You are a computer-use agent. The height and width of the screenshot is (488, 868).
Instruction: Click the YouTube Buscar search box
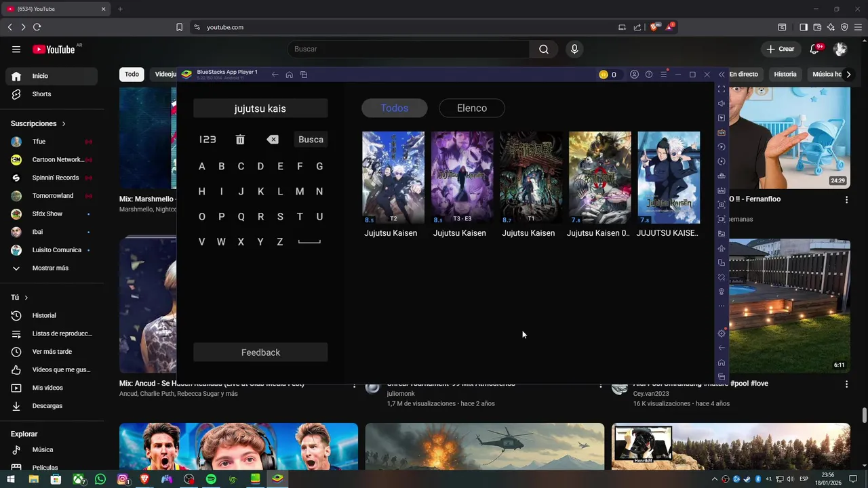tap(409, 49)
